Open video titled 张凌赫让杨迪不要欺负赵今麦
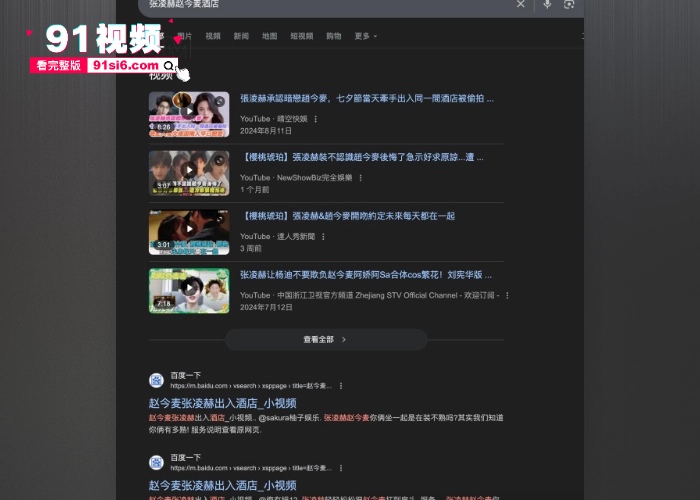 (366, 275)
